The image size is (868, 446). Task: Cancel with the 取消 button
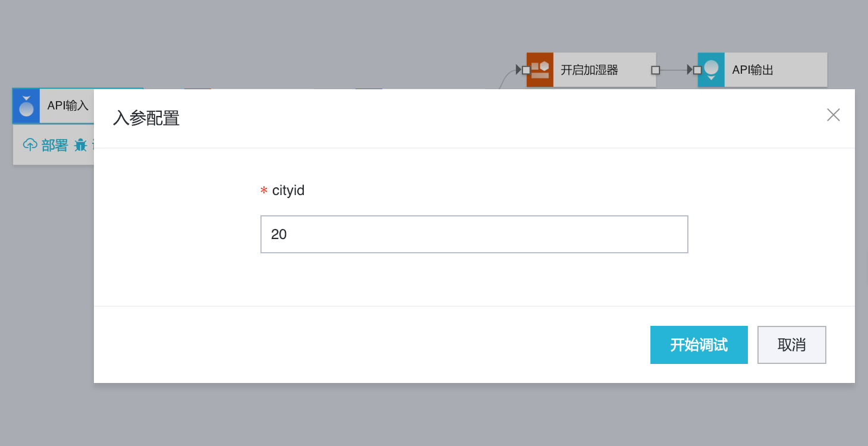click(791, 345)
